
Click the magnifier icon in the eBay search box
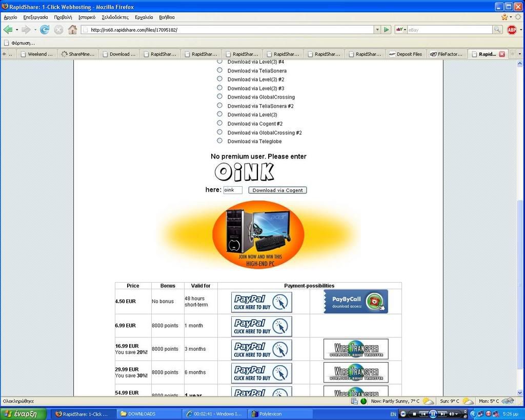tap(497, 30)
